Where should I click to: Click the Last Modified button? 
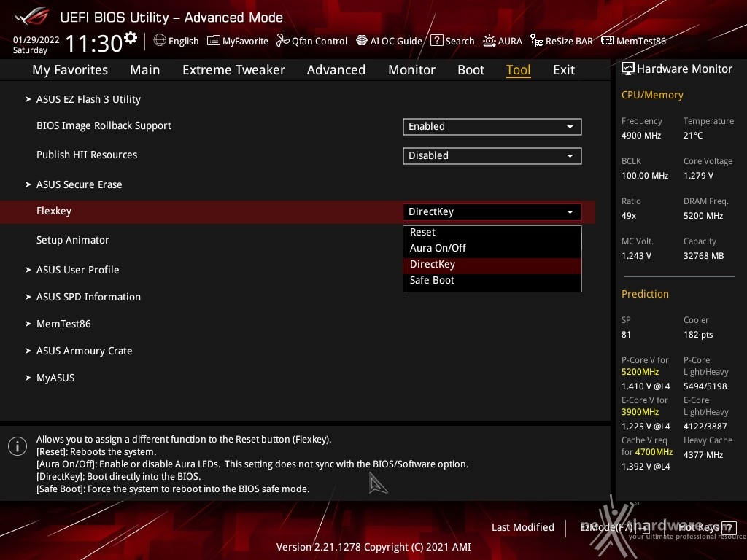pos(522,528)
